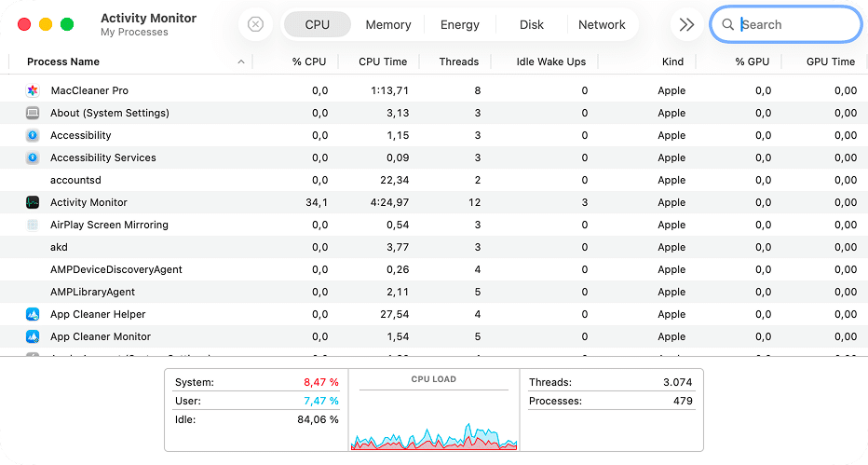Select the AirPlay Screen Mirroring process
This screenshot has width=868, height=465.
tap(109, 225)
